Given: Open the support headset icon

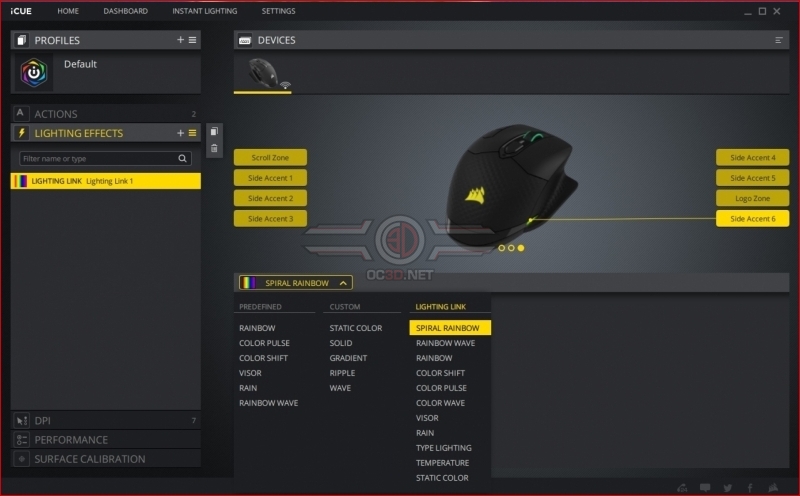Looking at the screenshot, I should pyautogui.click(x=682, y=488).
